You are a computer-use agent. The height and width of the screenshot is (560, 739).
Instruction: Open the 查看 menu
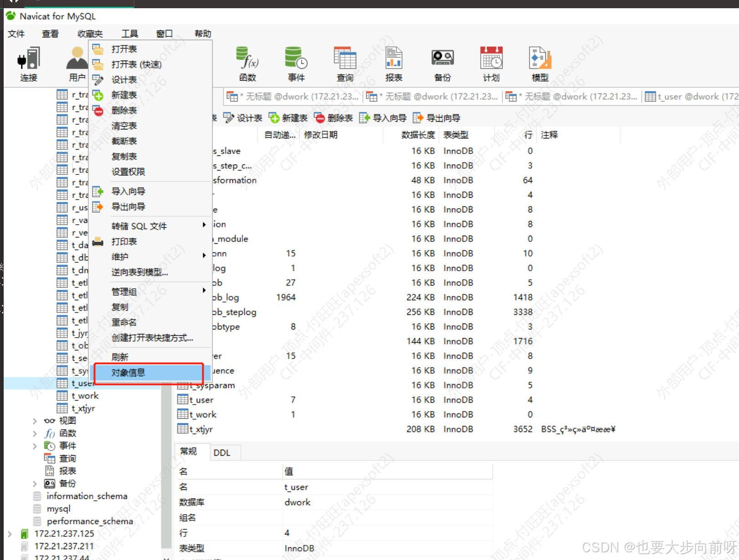[x=50, y=34]
